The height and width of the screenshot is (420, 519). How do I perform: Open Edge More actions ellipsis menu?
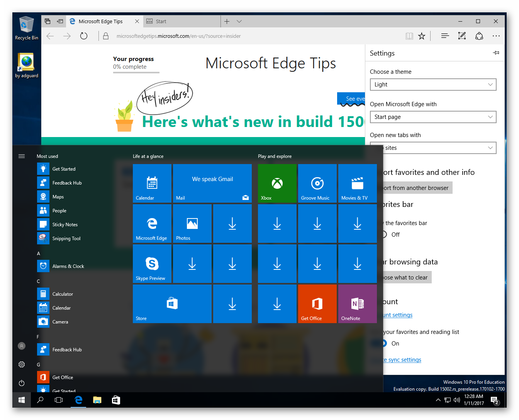tap(496, 36)
